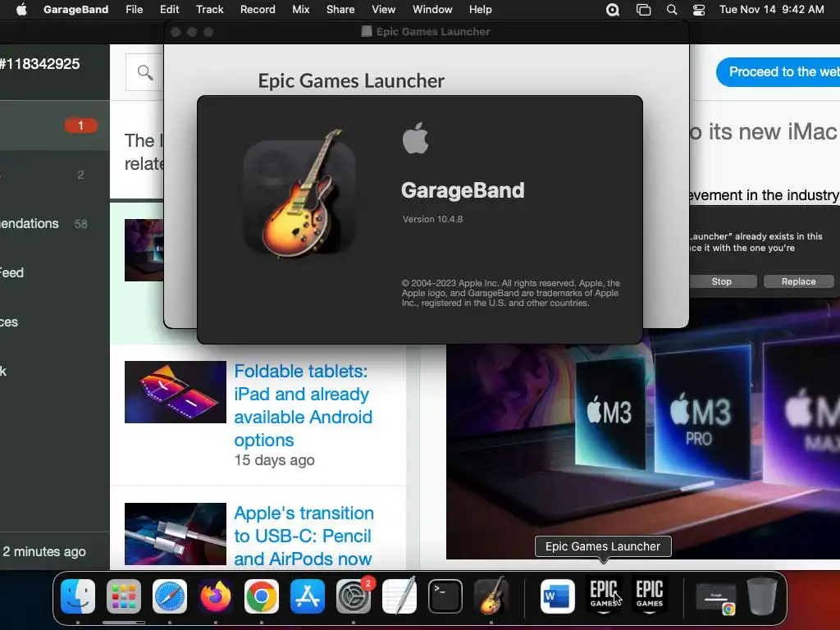Open the GarageBand application menu
Image resolution: width=840 pixels, height=630 pixels.
click(x=75, y=10)
